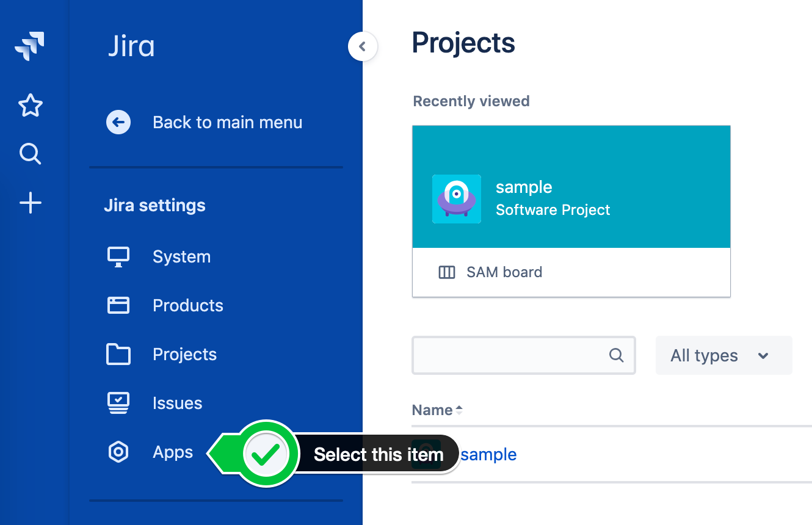Click the Issues checklist icon
Viewport: 812px width, 525px height.
pos(118,403)
